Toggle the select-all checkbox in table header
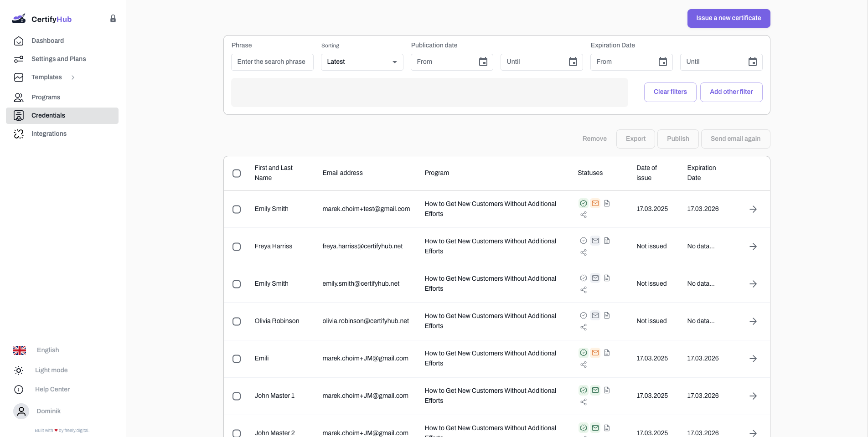 click(x=237, y=173)
